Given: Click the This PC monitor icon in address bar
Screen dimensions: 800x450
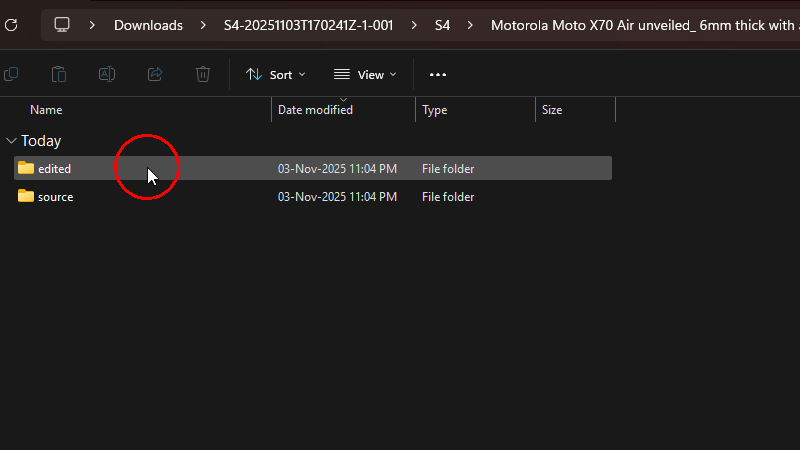Looking at the screenshot, I should tap(62, 25).
